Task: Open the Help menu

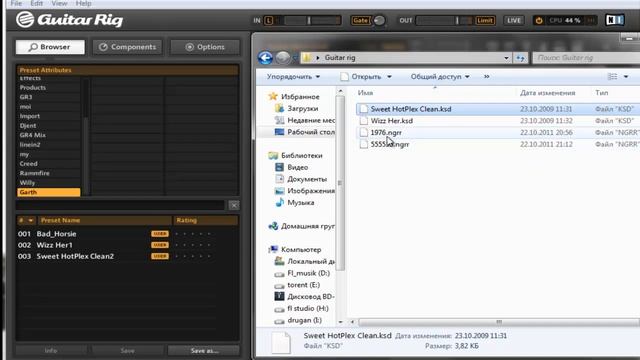Action: coord(83,3)
